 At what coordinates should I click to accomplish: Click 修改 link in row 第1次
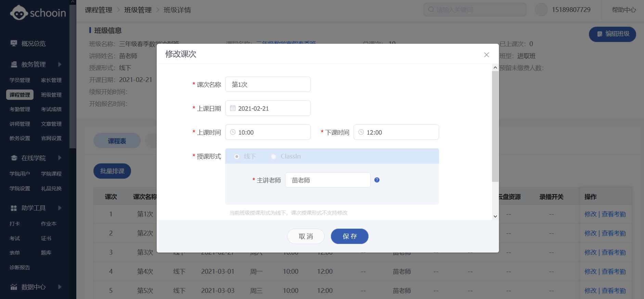point(591,214)
